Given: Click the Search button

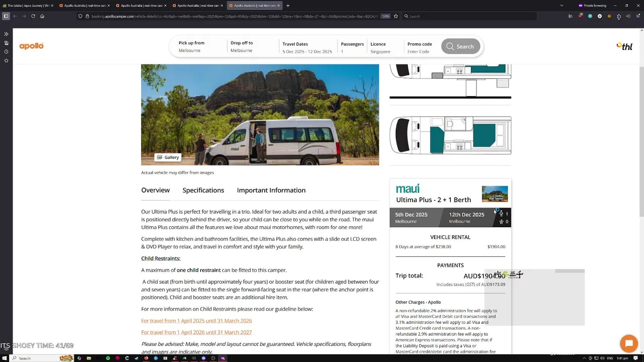Looking at the screenshot, I should click(x=460, y=46).
